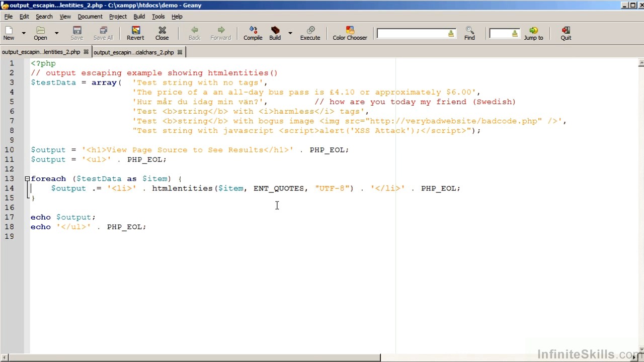Click the Revert toolbar icon

[x=135, y=33]
